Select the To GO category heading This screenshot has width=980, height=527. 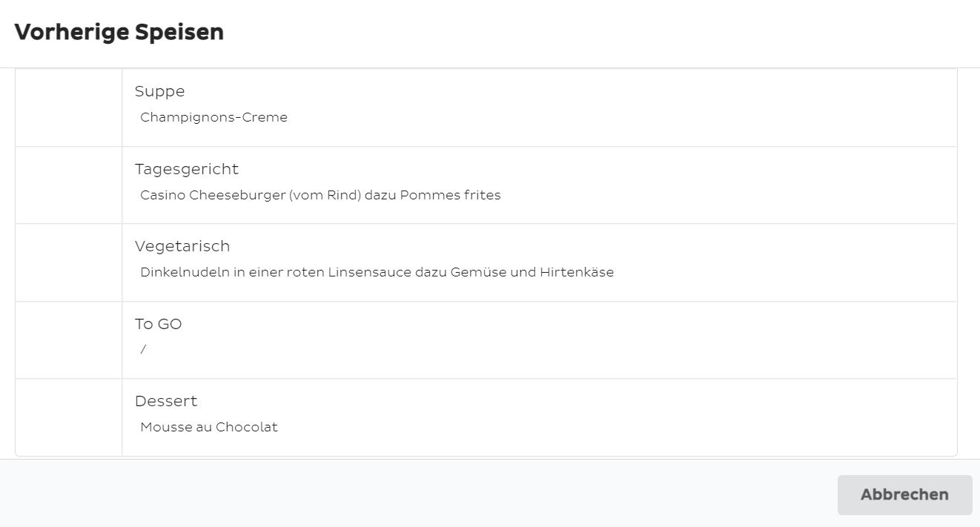click(158, 324)
